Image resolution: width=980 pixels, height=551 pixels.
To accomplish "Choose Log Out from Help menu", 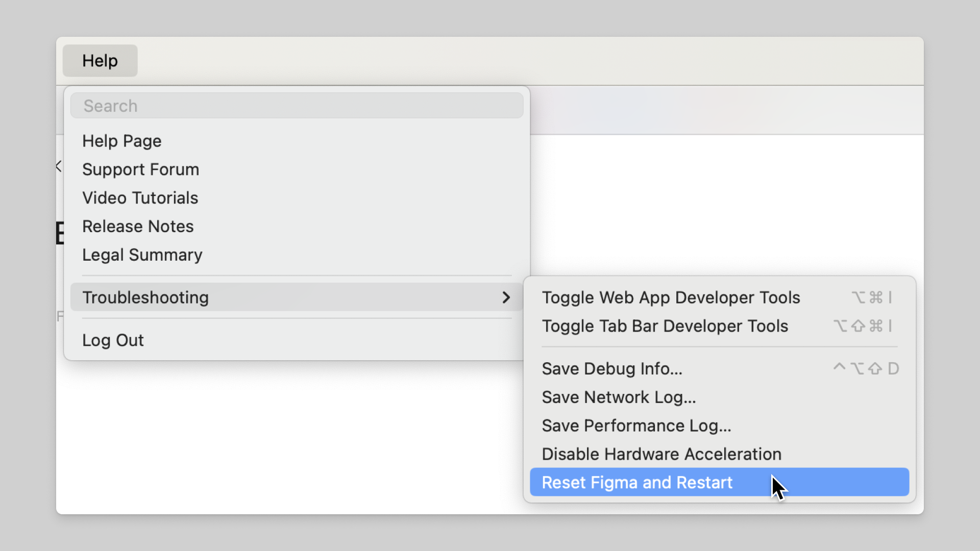I will tap(297, 340).
